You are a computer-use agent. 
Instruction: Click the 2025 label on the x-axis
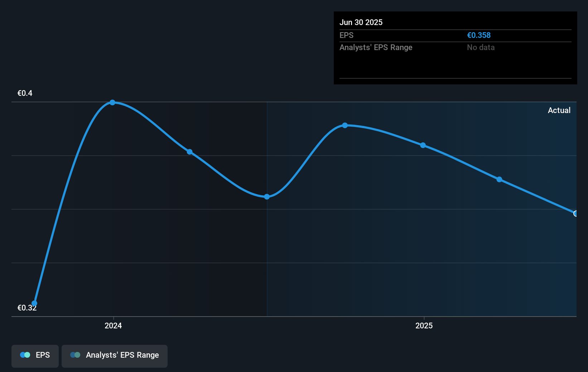tap(424, 326)
